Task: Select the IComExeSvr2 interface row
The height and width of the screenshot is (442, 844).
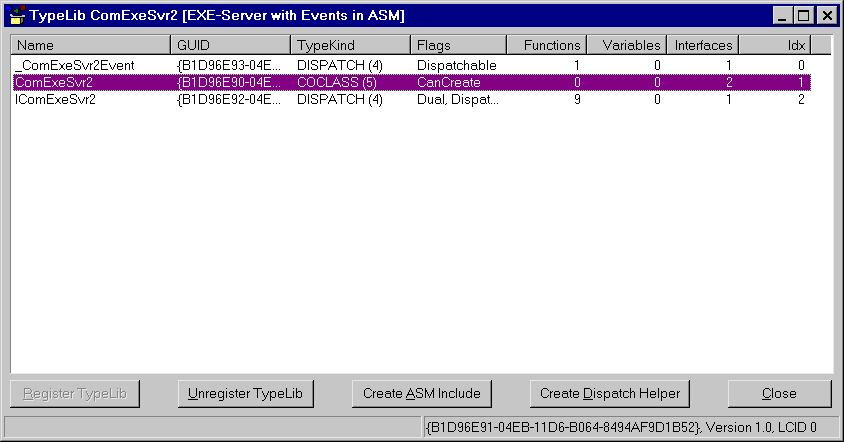Action: point(412,100)
